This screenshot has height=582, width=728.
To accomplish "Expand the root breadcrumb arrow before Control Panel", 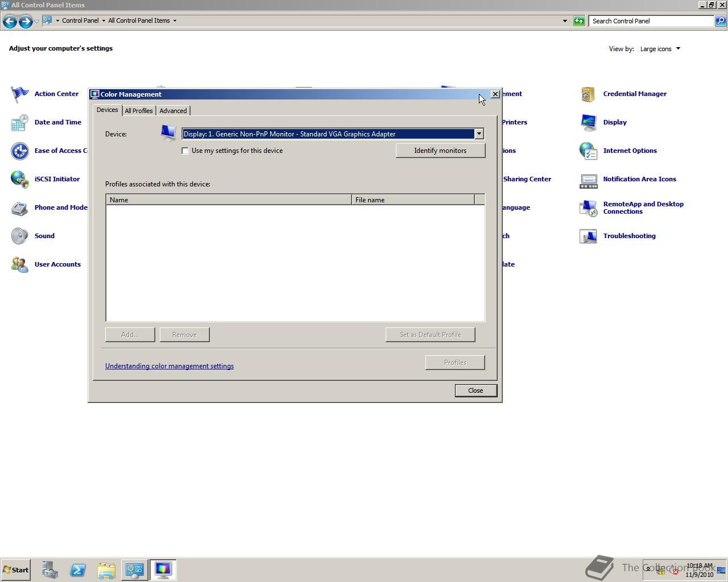I will [57, 20].
